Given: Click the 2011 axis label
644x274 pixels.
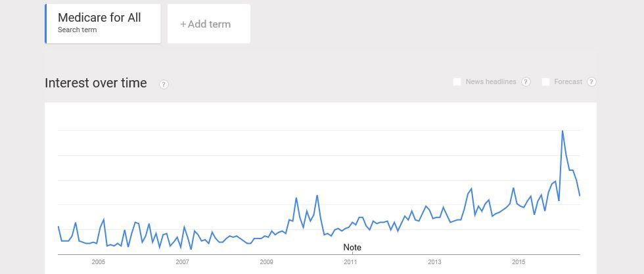Looking at the screenshot, I should (350, 262).
